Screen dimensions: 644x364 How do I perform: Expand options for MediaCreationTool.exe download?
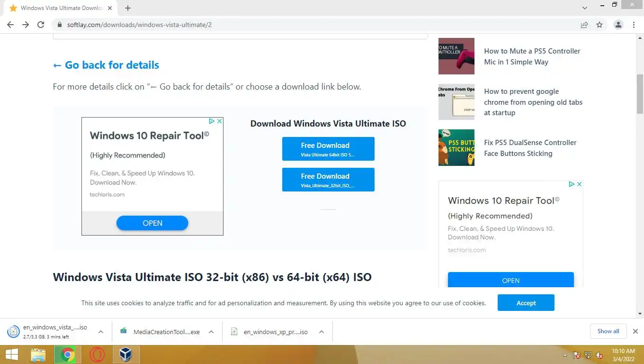[x=211, y=332]
